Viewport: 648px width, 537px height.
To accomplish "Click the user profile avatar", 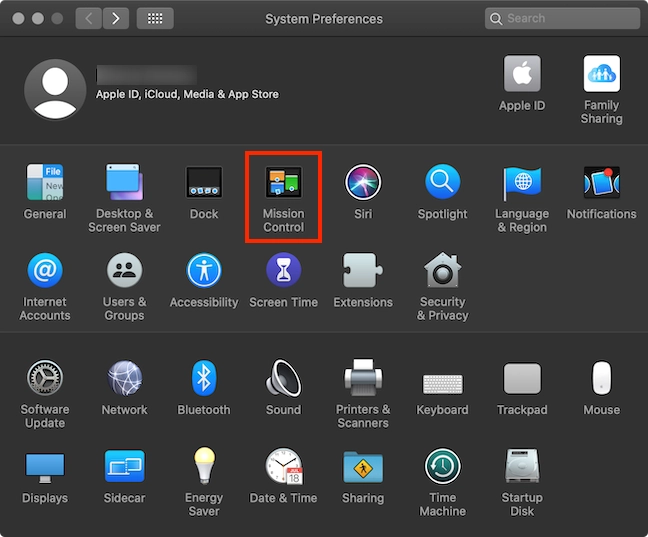I will point(55,89).
